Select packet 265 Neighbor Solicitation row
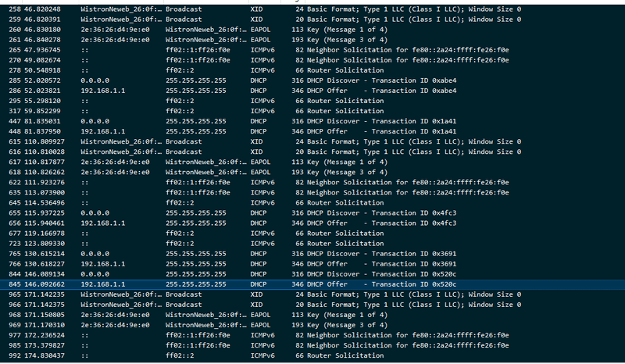 point(312,49)
